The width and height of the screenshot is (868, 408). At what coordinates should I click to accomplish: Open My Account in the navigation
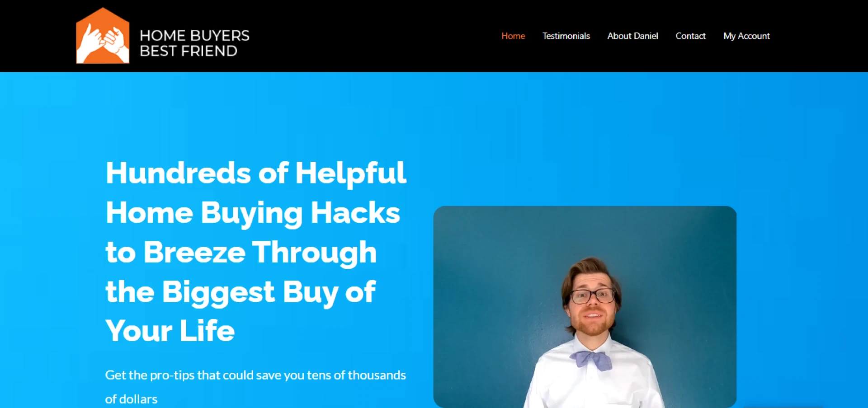click(746, 36)
